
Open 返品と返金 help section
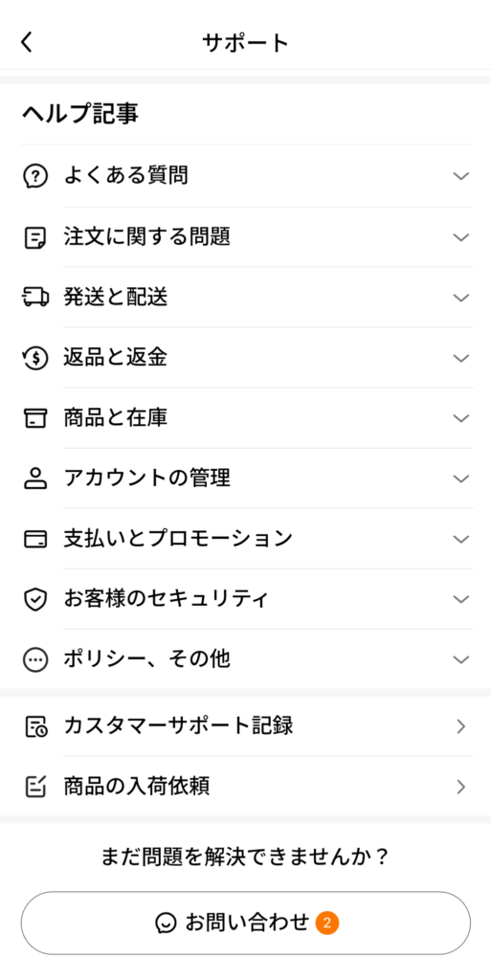pos(245,358)
